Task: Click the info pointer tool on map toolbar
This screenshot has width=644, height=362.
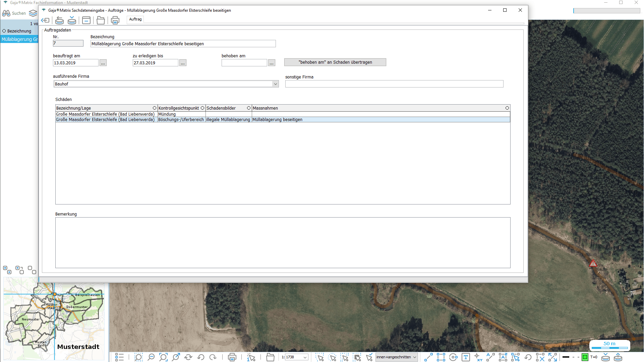Action: tap(251, 357)
